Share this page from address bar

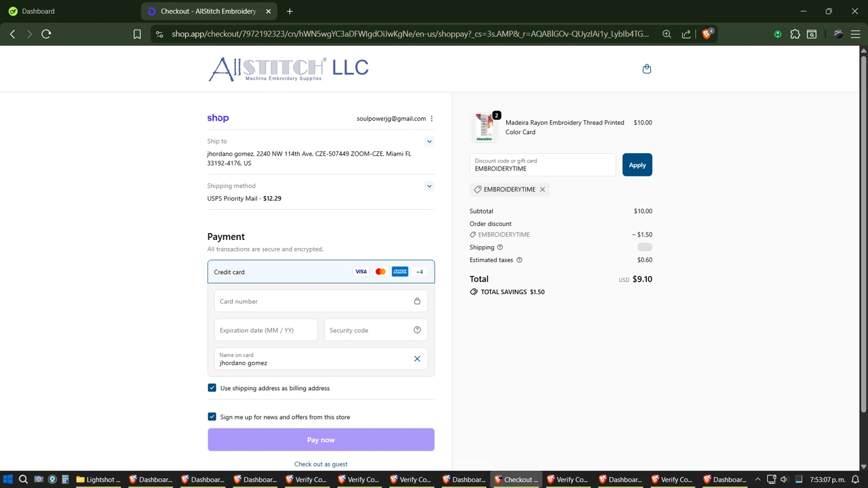tap(686, 34)
